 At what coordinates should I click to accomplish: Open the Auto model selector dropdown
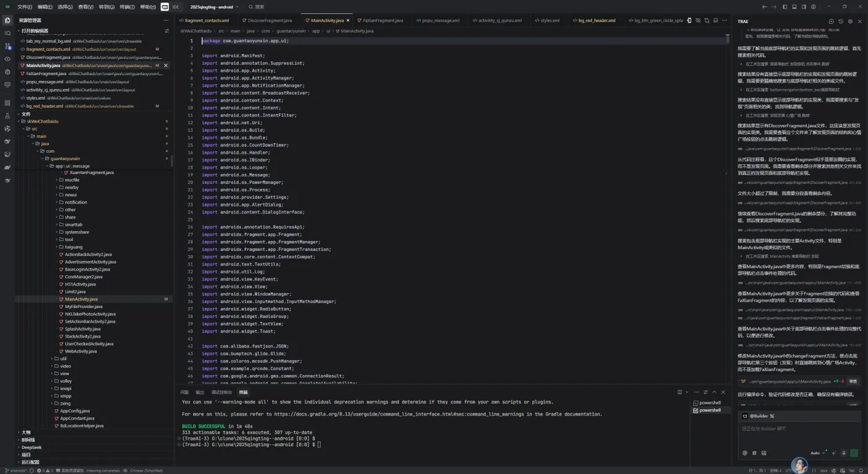(x=818, y=453)
